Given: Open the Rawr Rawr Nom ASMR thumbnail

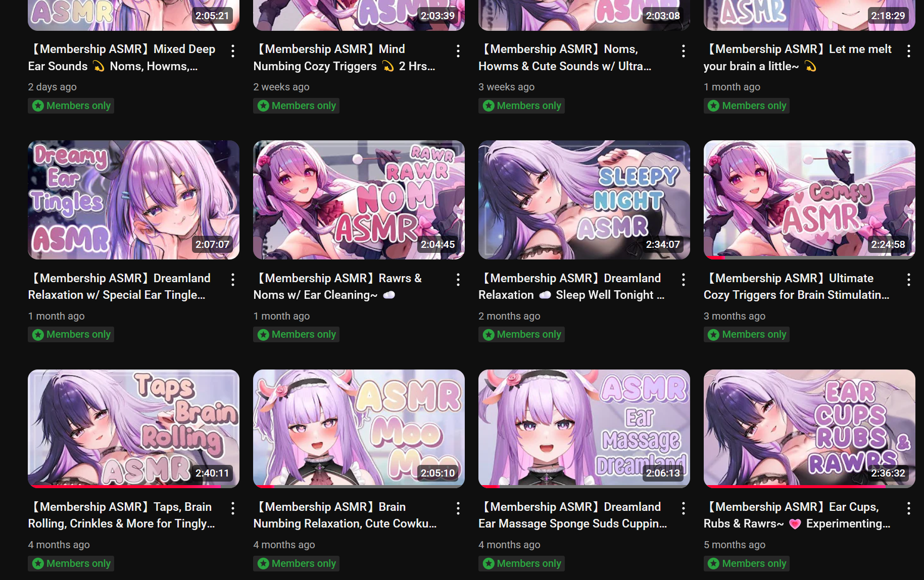Looking at the screenshot, I should (359, 200).
